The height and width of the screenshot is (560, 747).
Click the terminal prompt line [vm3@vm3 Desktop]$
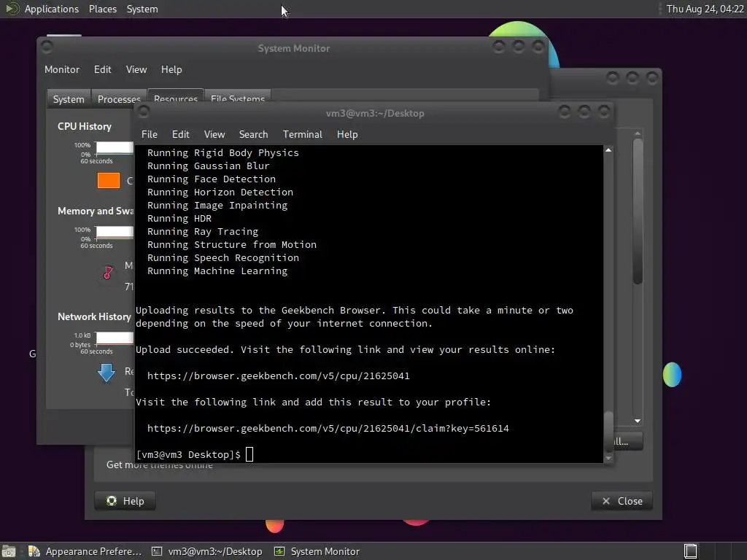(x=188, y=454)
